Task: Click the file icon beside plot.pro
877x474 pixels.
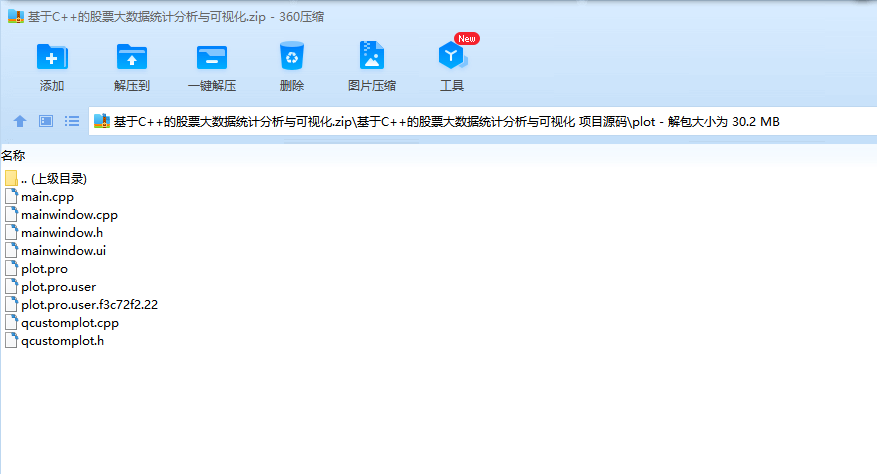Action: pyautogui.click(x=11, y=268)
